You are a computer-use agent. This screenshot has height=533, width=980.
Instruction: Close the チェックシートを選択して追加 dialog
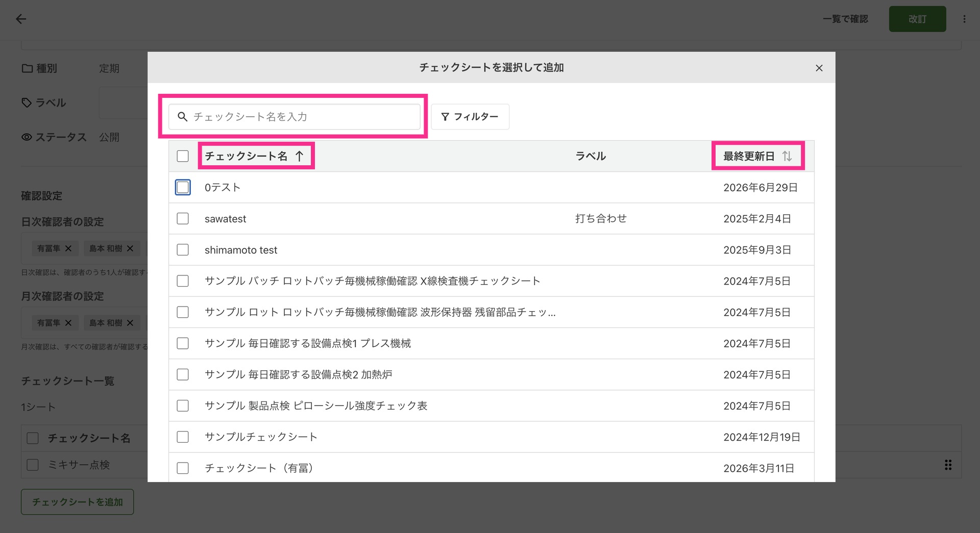tap(819, 68)
